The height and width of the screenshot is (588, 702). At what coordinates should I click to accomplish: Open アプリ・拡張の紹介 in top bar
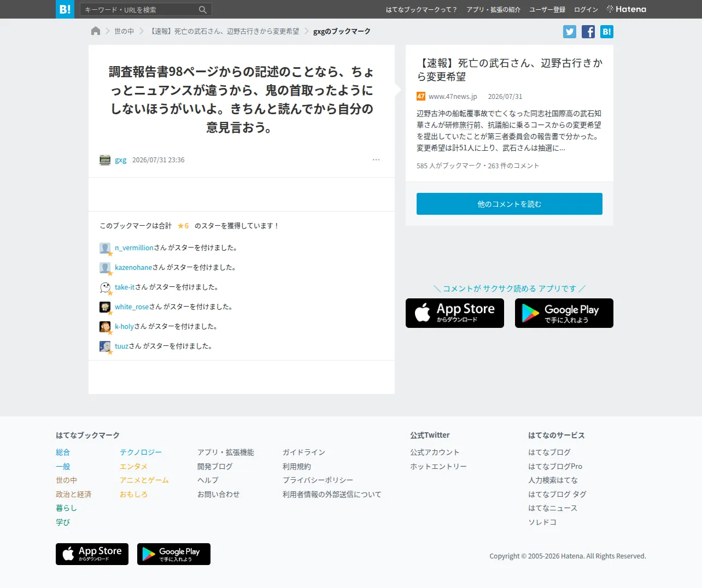pyautogui.click(x=493, y=10)
